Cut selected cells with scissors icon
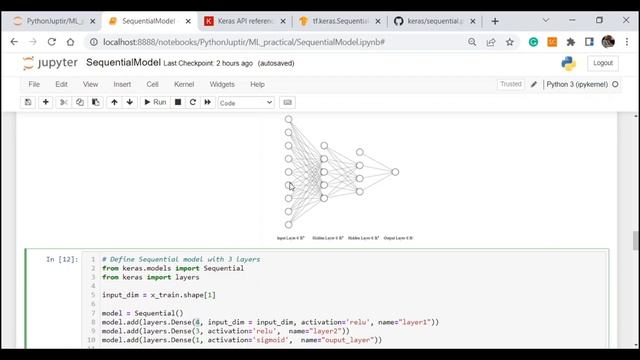640x360 pixels. 63,102
